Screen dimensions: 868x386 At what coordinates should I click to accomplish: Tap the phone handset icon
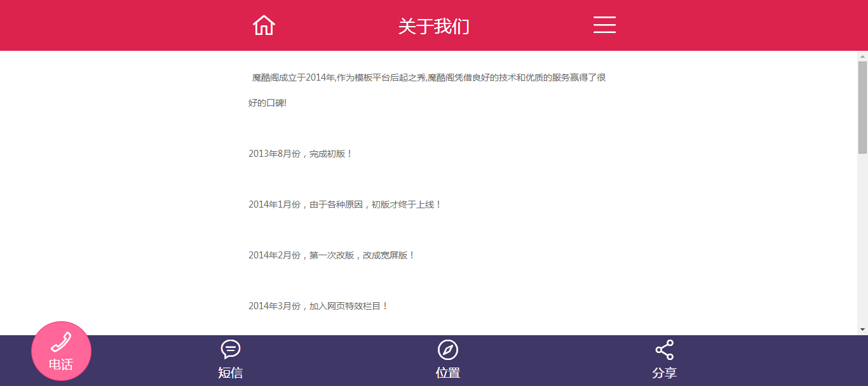(61, 342)
